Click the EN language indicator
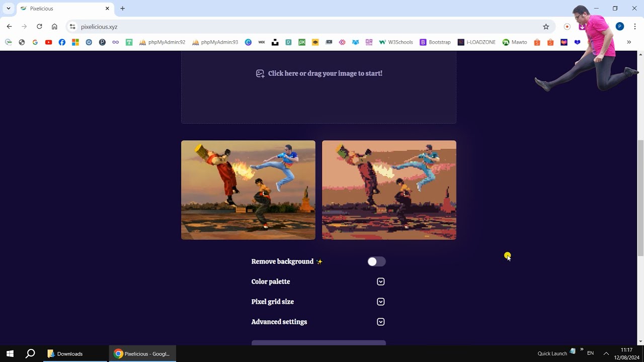This screenshot has width=644, height=362. pyautogui.click(x=591, y=353)
